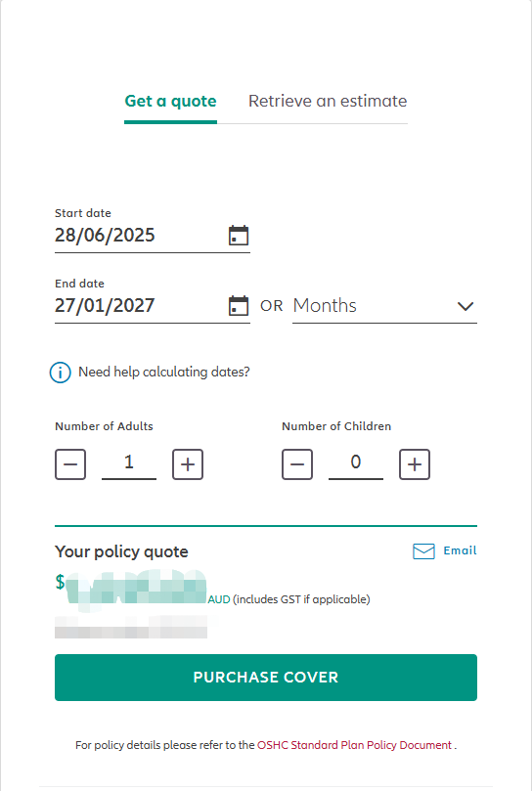This screenshot has height=791, width=532.
Task: Open the End date calendar picker icon
Action: [x=239, y=306]
